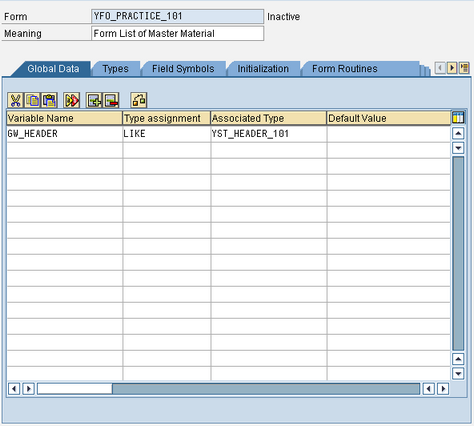Viewport: 474px width, 426px height.
Task: Click vertical scrollbar top down arrow
Action: click(x=458, y=148)
